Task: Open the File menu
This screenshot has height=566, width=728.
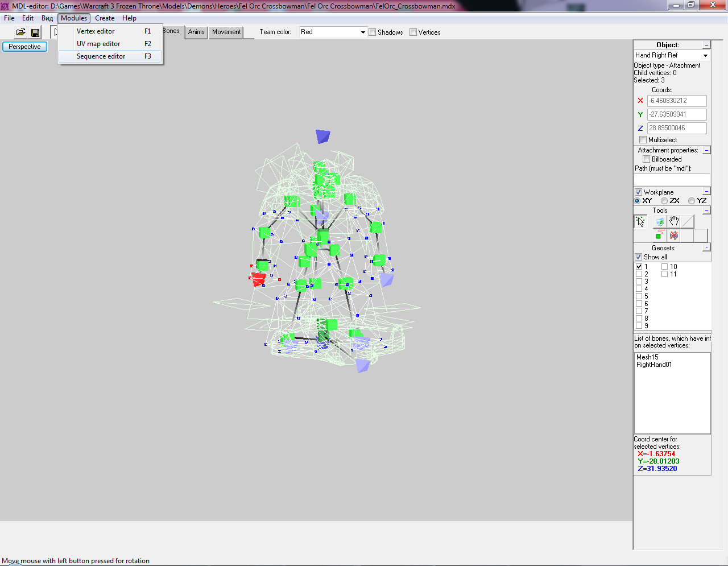Action: tap(9, 18)
